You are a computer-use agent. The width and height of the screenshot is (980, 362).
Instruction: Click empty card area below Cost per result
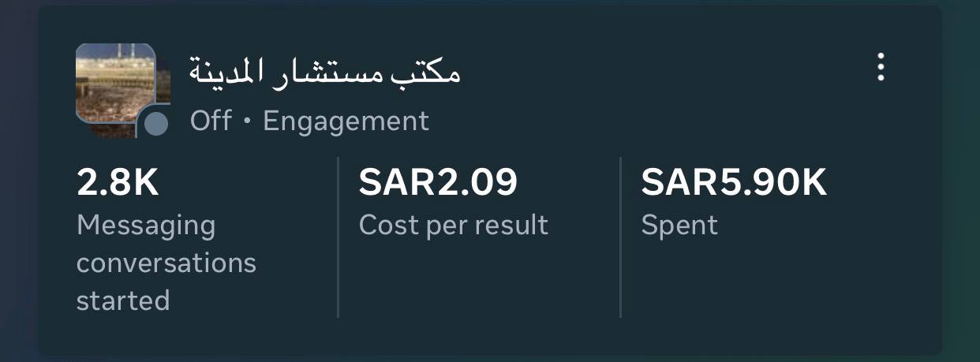point(473,284)
